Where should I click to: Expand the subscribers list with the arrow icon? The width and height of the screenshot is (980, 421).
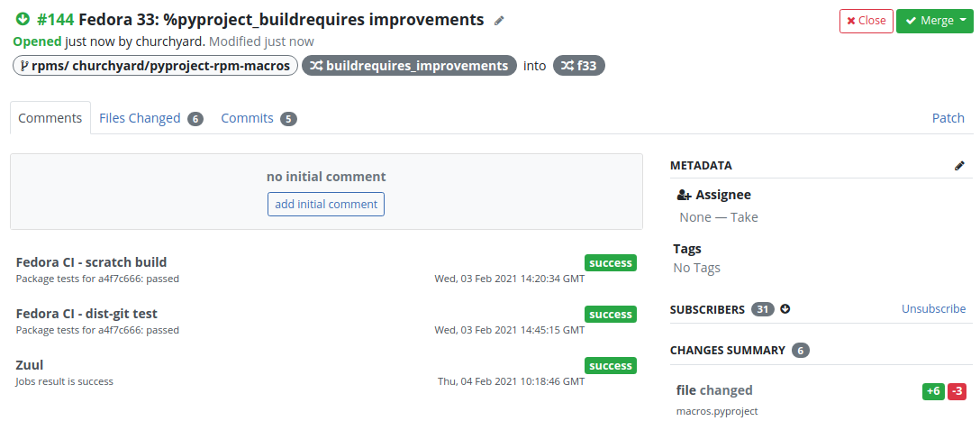pos(785,308)
